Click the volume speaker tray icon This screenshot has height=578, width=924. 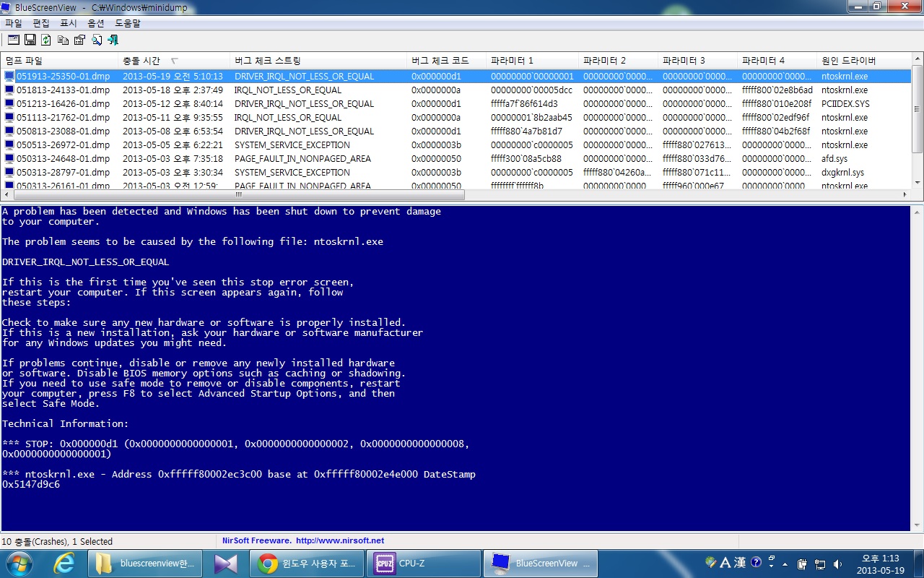tap(837, 564)
